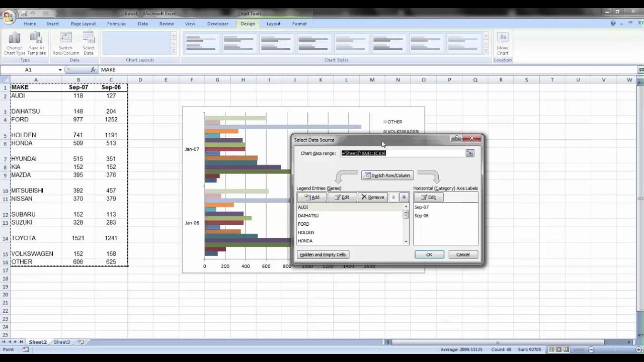
Task: Click Edit button for Axis Labels
Action: coord(429,197)
